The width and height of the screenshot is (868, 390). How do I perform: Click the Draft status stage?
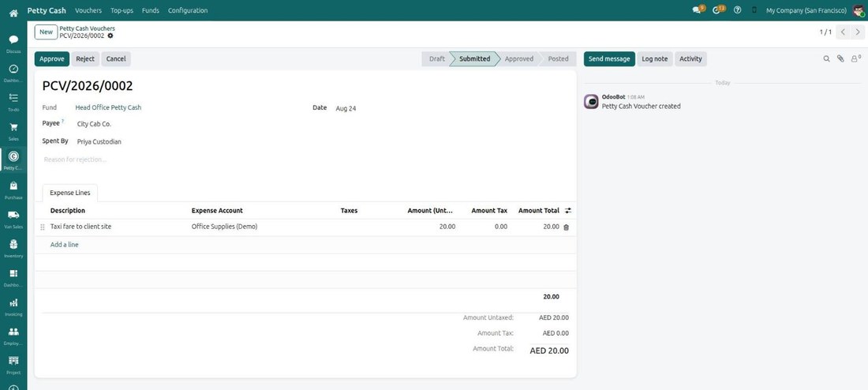437,58
